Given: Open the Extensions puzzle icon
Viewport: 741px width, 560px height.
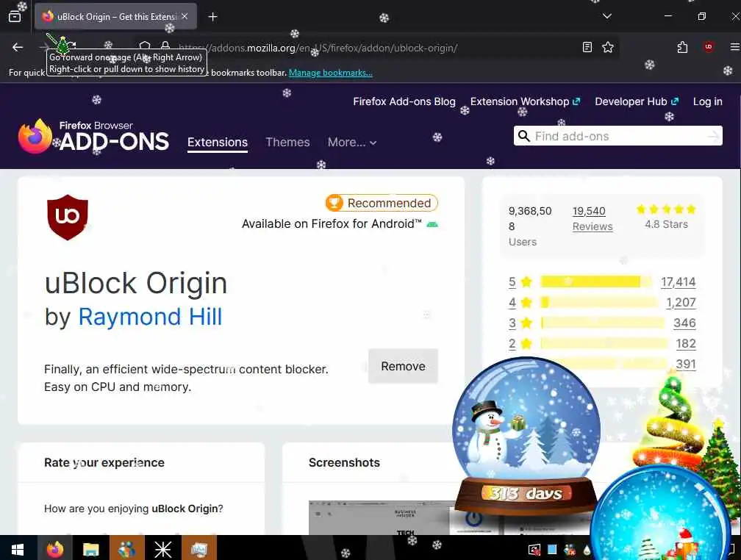Looking at the screenshot, I should coord(682,47).
